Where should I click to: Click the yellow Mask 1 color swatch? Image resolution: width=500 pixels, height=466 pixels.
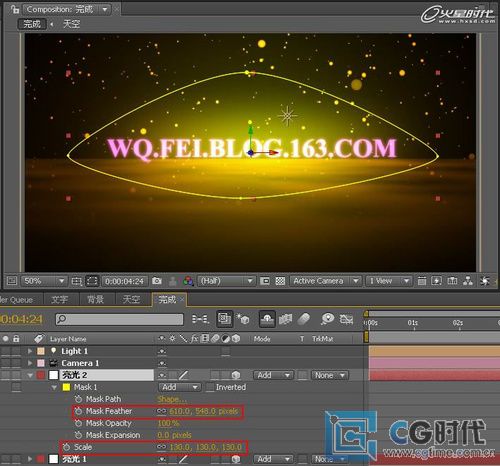(x=67, y=387)
